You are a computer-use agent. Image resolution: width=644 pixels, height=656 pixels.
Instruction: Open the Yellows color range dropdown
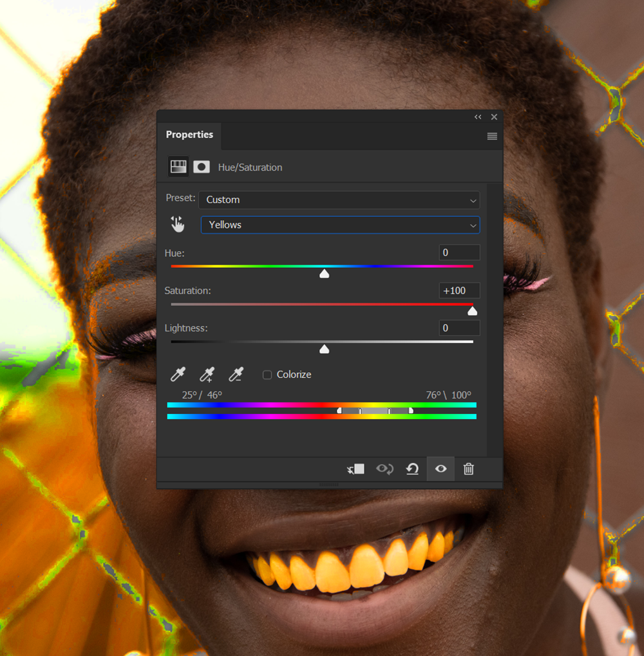[340, 225]
